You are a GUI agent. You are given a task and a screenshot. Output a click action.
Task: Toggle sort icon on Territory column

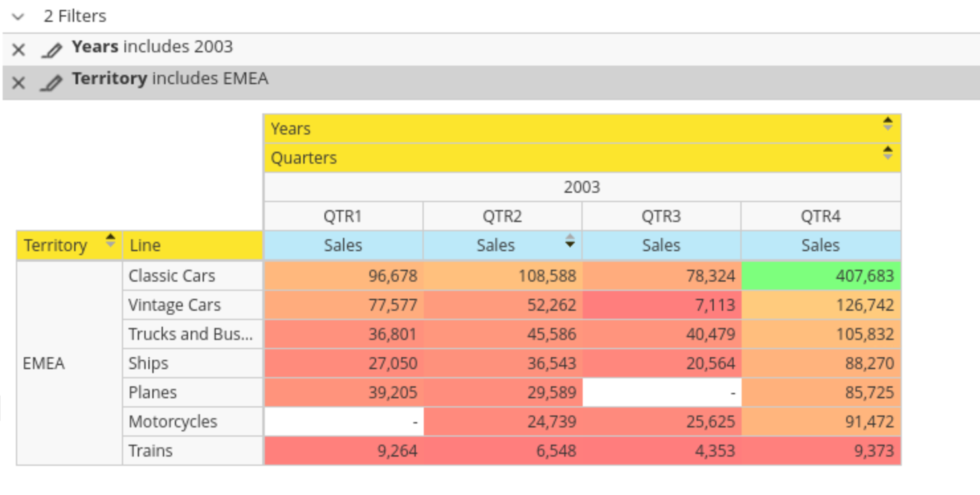111,241
